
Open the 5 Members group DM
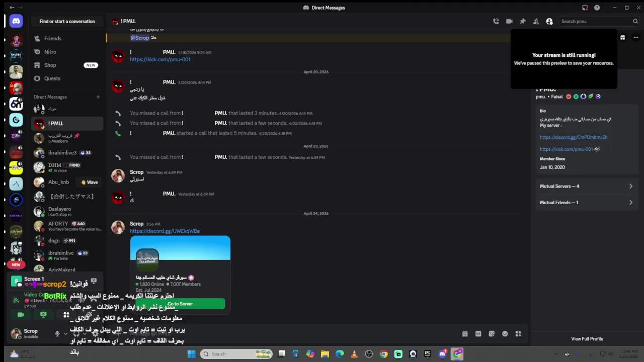pos(67,138)
